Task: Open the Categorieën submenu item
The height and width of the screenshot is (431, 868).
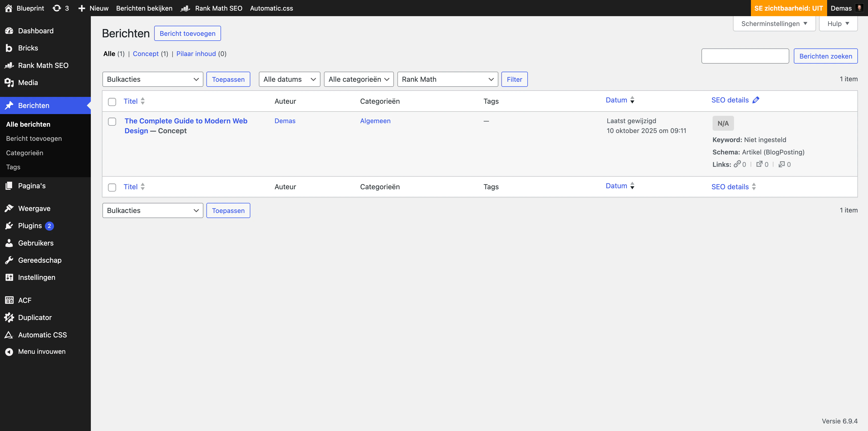Action: [24, 153]
